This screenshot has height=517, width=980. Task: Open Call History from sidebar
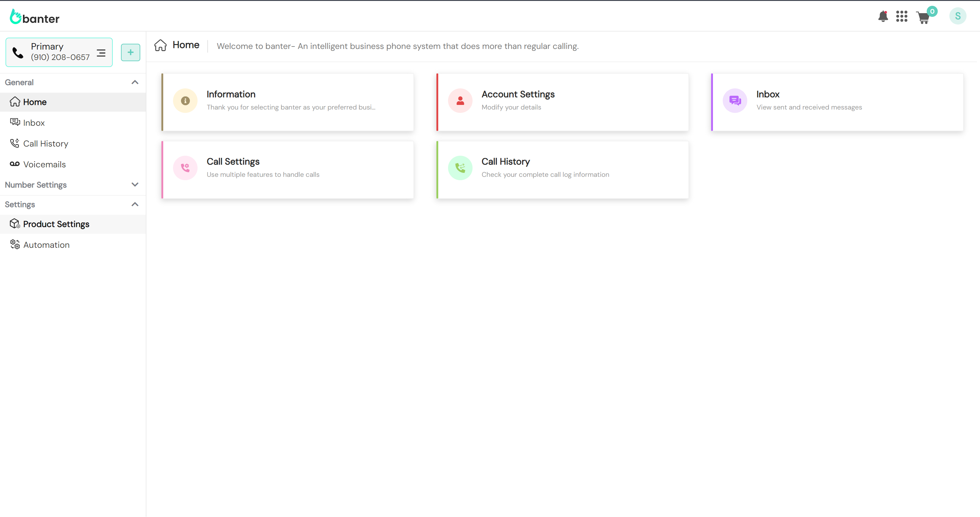(45, 144)
